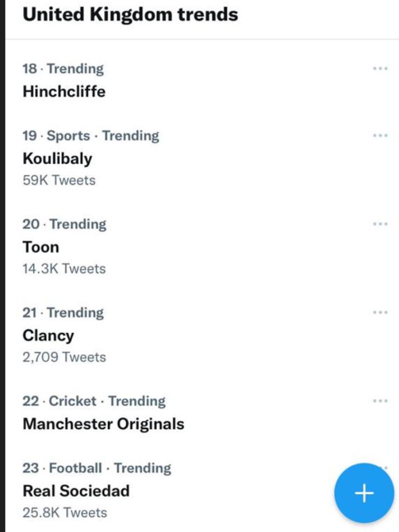
Task: Open more options for Hinchcliffe trend
Action: tap(380, 69)
